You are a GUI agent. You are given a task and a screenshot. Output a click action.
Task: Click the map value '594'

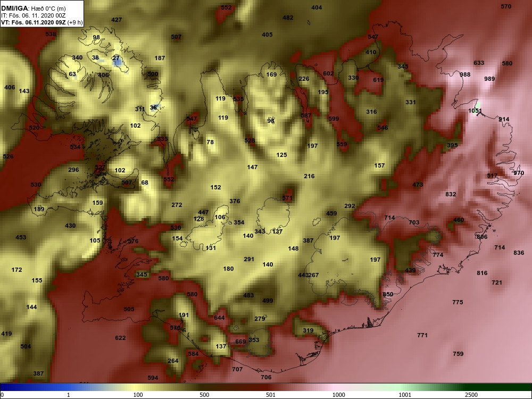(x=153, y=378)
